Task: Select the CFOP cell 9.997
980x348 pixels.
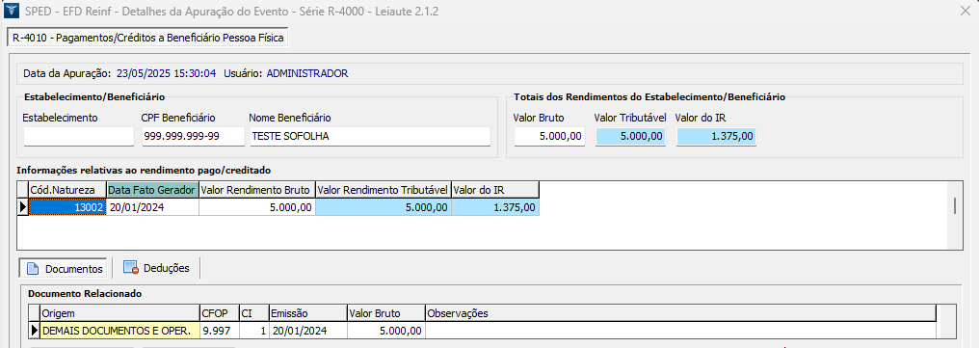Action: tap(220, 331)
